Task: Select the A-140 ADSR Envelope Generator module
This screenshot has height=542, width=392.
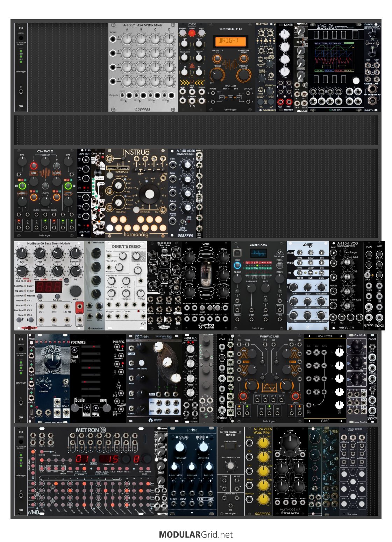Action: [x=182, y=193]
